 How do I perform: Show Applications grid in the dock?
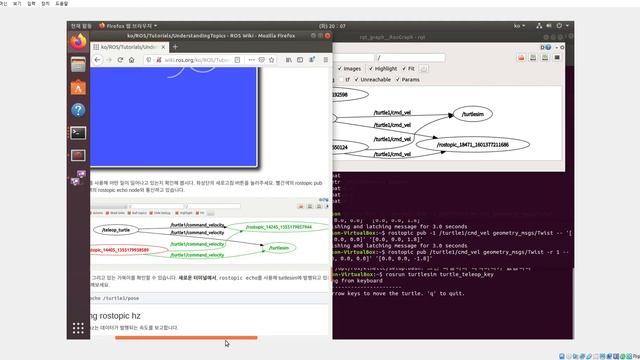pyautogui.click(x=78, y=328)
